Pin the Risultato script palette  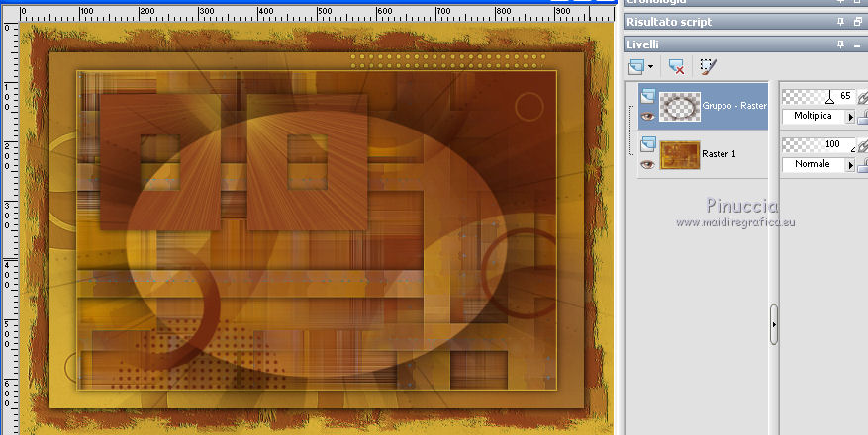[x=841, y=22]
